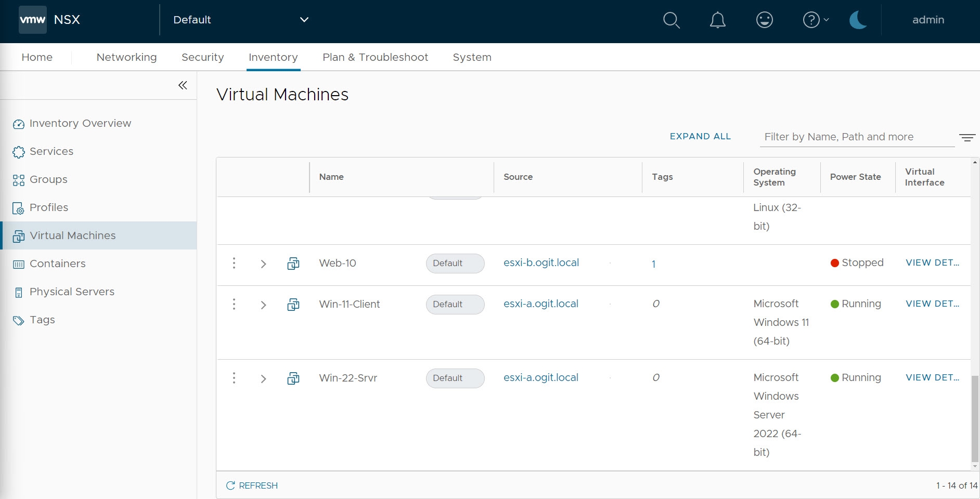Focus the Filter by Name field

pyautogui.click(x=856, y=137)
